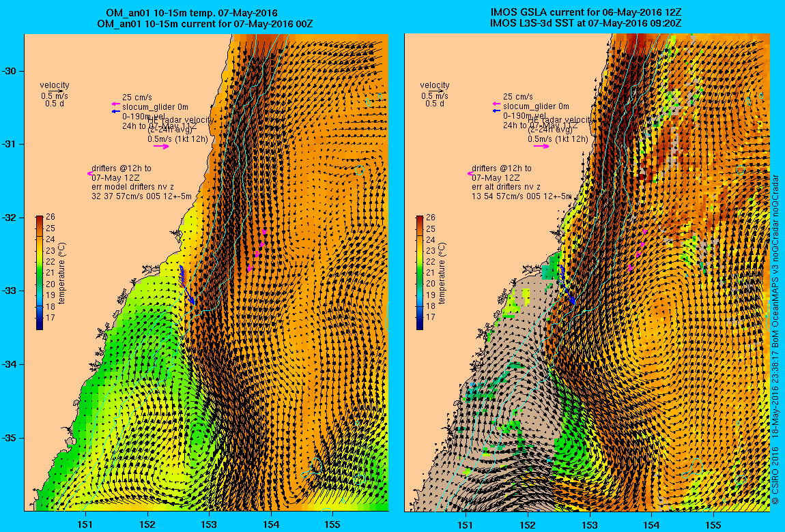This screenshot has width=785, height=532.
Task: Select the blue slocum_glider arrow in right legend
Action: (496, 110)
